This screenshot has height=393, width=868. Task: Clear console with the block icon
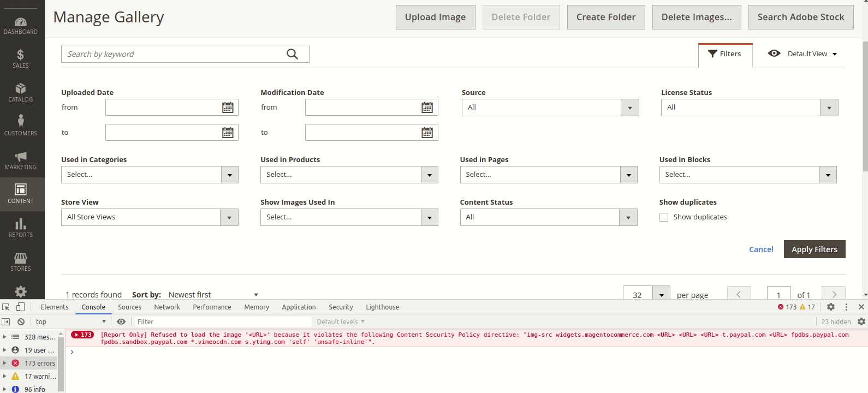click(x=21, y=322)
